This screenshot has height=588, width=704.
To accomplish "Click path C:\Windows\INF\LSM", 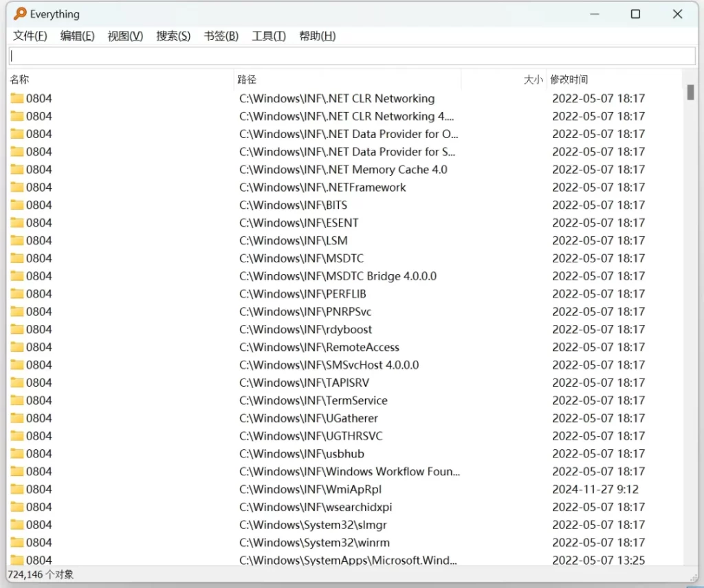I will pyautogui.click(x=293, y=240).
